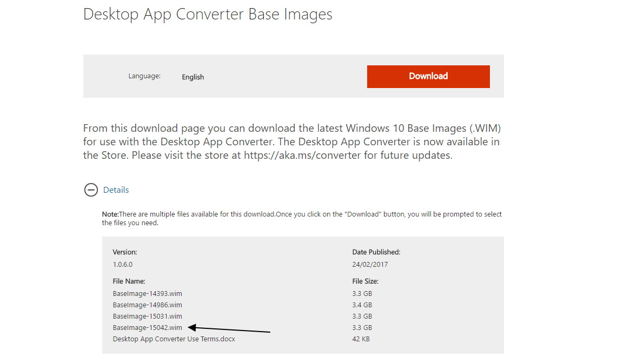The height and width of the screenshot is (364, 637).
Task: Click the published date 24/02/2017
Action: tap(370, 264)
